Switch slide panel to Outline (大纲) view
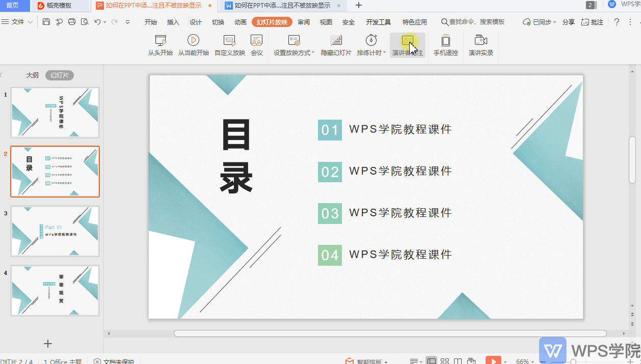Viewport: 641px width, 364px height. (33, 75)
